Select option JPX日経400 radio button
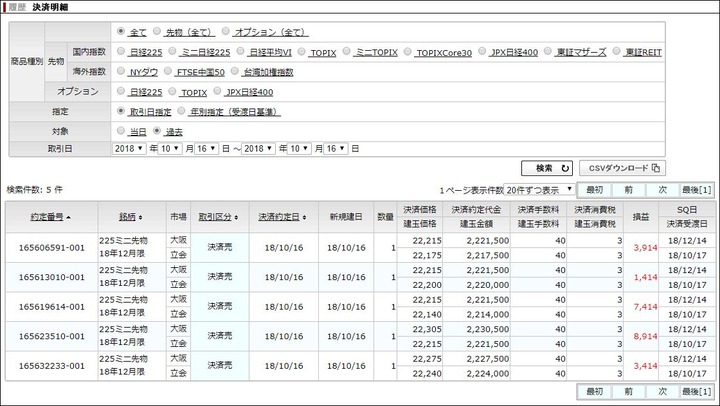The width and height of the screenshot is (720, 406). pyautogui.click(x=217, y=91)
